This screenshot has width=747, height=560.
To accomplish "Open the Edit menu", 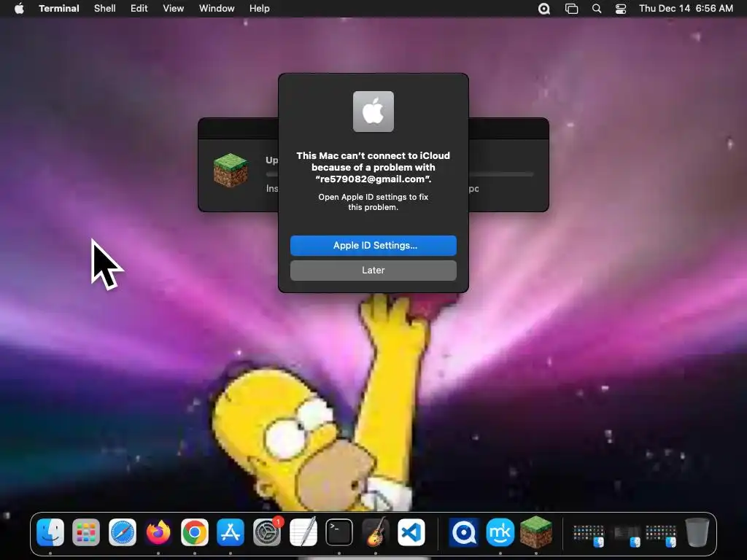I will click(139, 8).
